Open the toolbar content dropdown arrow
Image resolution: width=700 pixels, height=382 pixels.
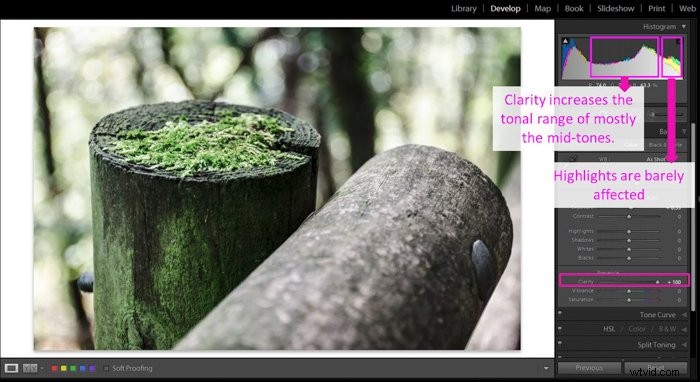(546, 369)
